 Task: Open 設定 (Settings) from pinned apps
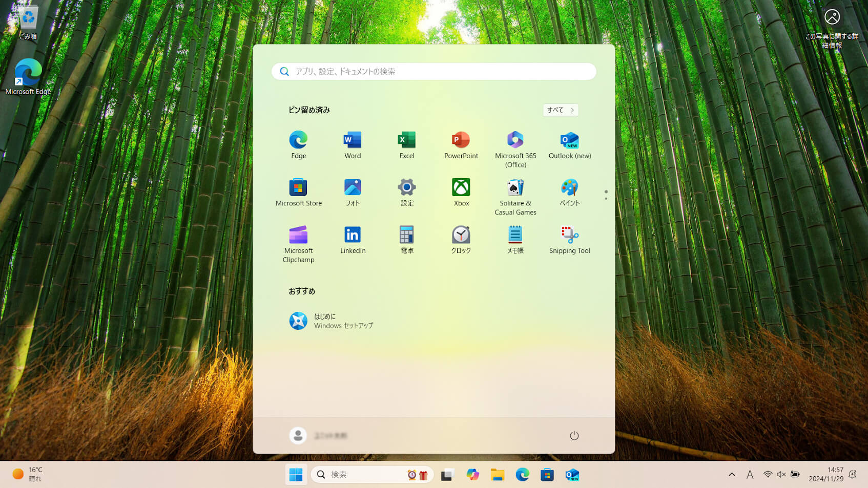(407, 193)
